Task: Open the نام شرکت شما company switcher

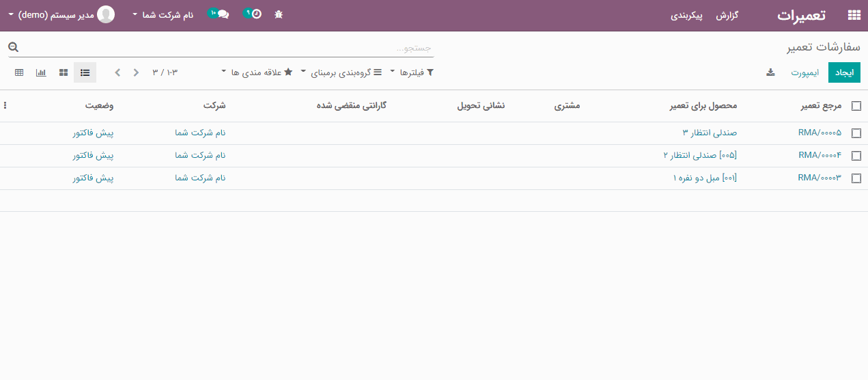Action: 163,14
